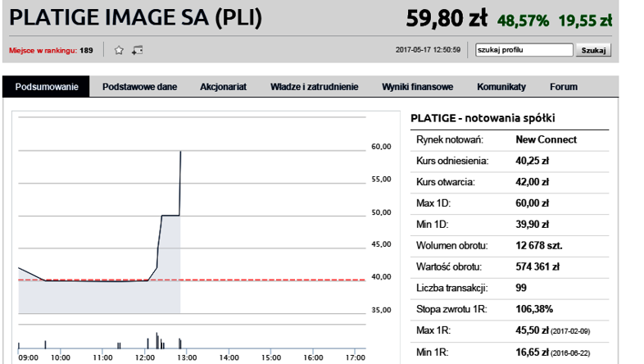This screenshot has width=644, height=364.
Task: Click the 17:00 time axis label
Action: pos(356,357)
